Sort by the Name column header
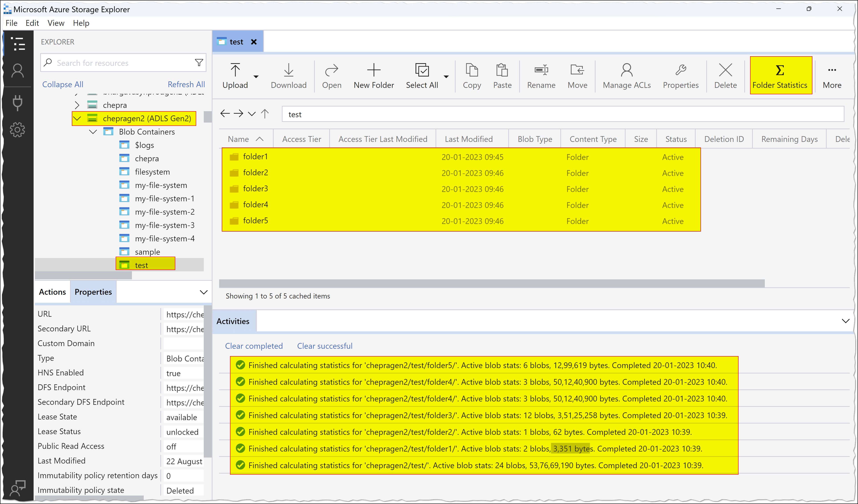 246,139
